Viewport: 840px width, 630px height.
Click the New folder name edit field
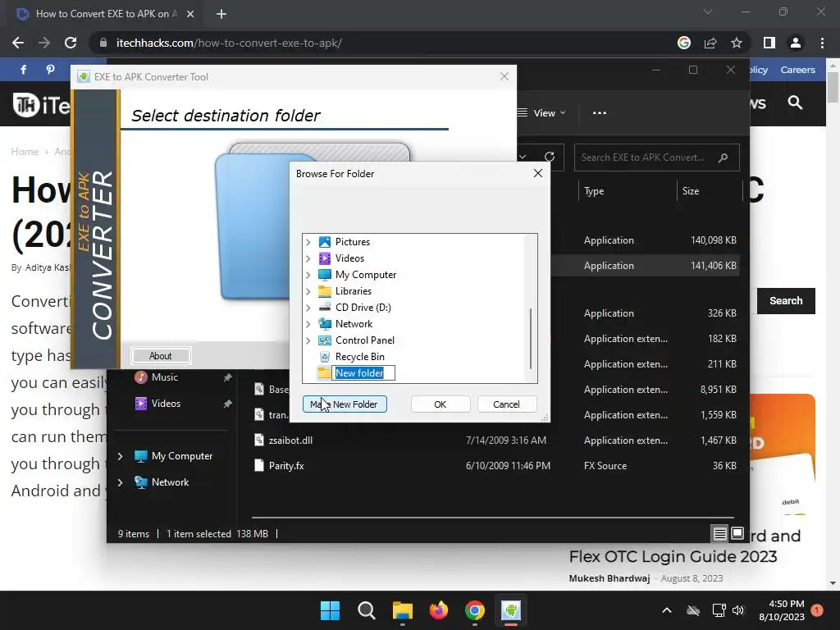click(x=363, y=373)
